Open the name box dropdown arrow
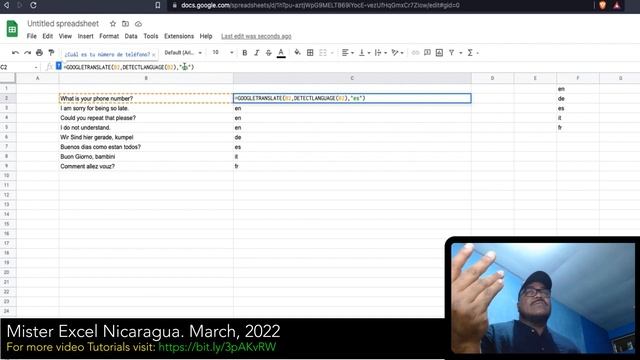Image resolution: width=640 pixels, height=360 pixels. [36, 67]
